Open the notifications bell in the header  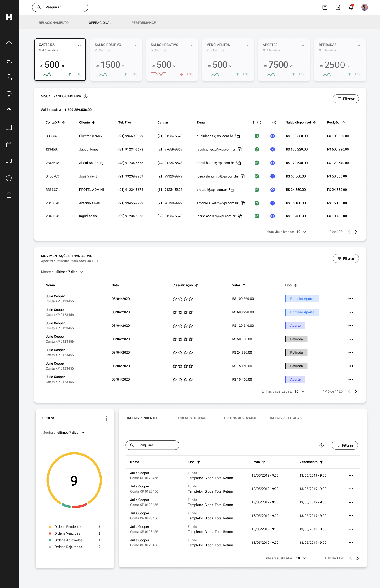pos(351,7)
